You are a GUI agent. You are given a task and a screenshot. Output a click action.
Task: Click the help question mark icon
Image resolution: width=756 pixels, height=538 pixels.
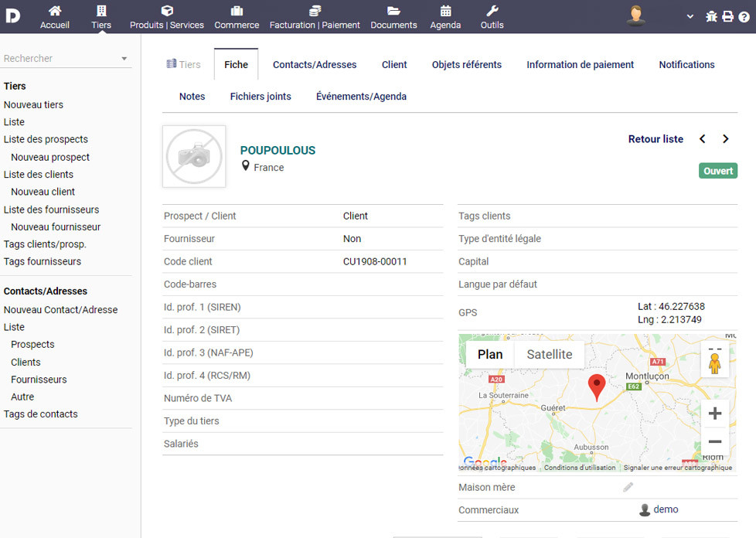[x=744, y=16]
